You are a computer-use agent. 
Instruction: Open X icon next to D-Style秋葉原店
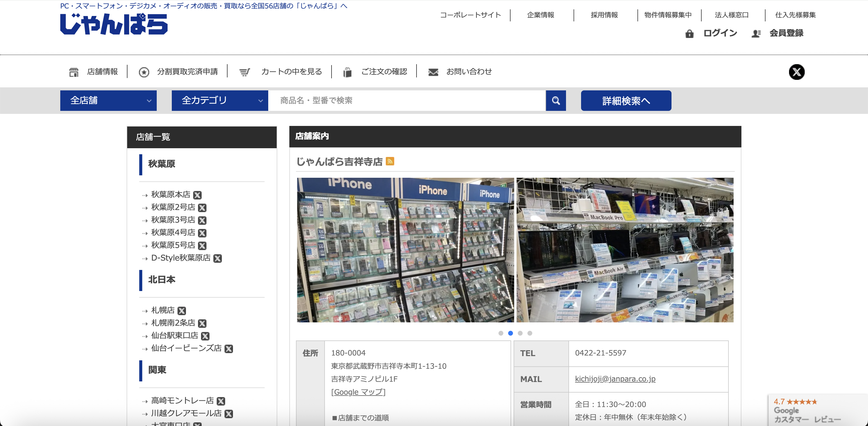point(218,258)
